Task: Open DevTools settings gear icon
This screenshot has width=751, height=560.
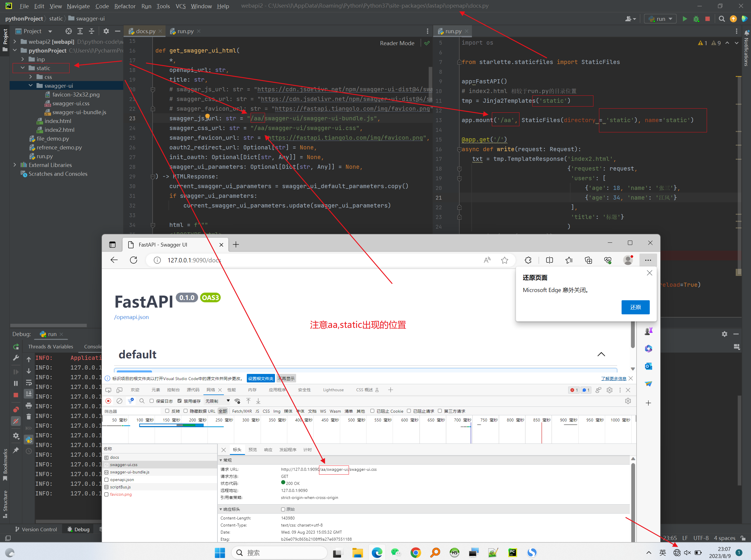Action: pyautogui.click(x=609, y=390)
